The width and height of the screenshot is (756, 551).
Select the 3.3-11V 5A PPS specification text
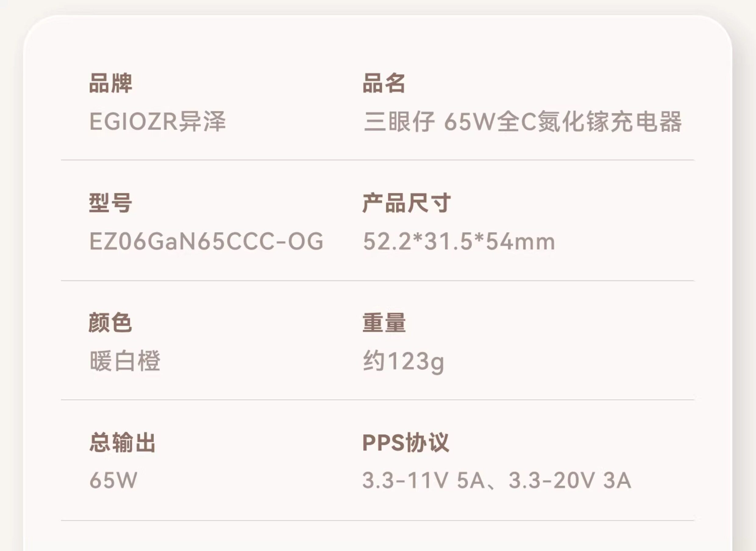[424, 480]
